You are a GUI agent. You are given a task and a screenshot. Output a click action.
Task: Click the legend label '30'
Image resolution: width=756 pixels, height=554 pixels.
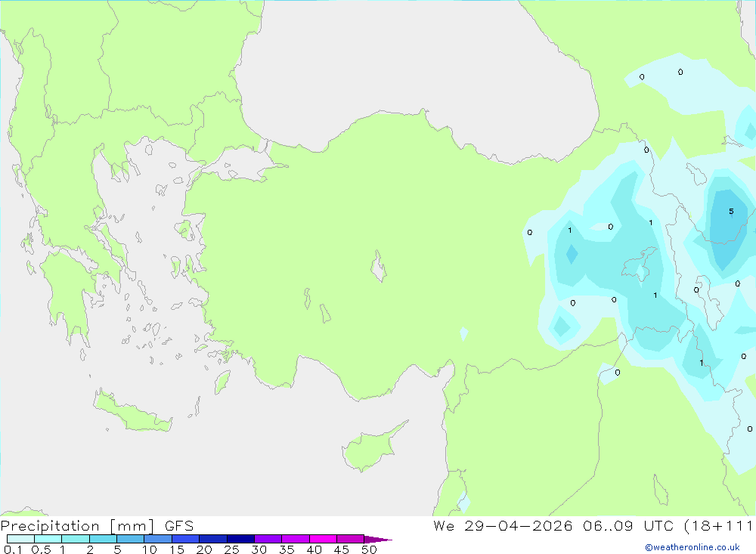[x=259, y=549]
